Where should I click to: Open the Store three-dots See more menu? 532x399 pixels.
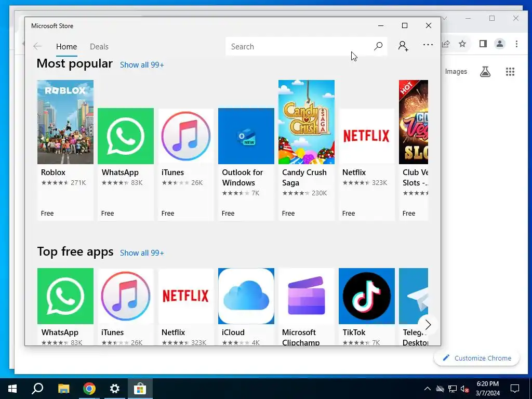click(x=428, y=45)
